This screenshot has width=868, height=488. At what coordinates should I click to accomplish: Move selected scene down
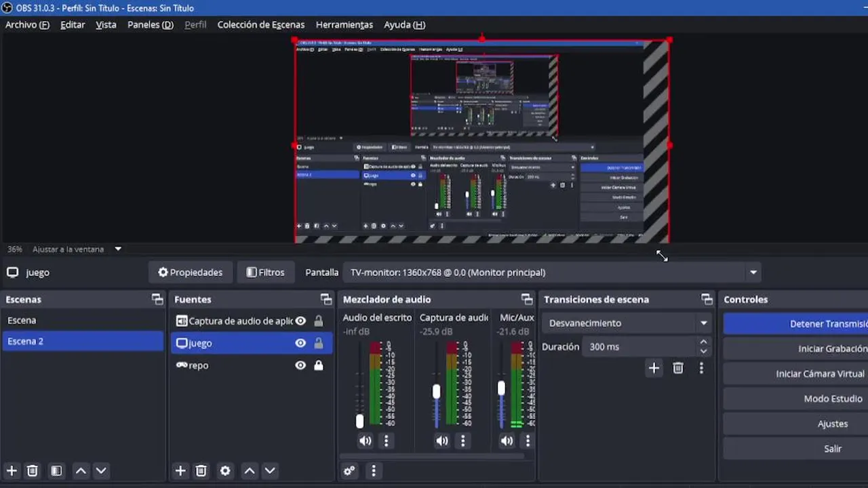[x=101, y=470]
